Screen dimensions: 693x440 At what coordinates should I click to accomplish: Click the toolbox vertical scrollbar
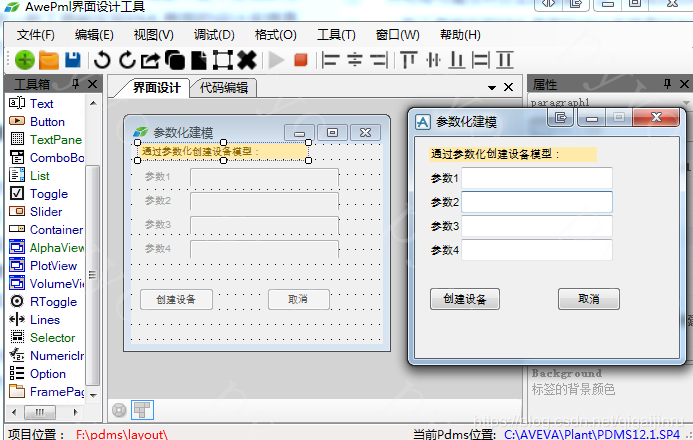tap(93, 250)
